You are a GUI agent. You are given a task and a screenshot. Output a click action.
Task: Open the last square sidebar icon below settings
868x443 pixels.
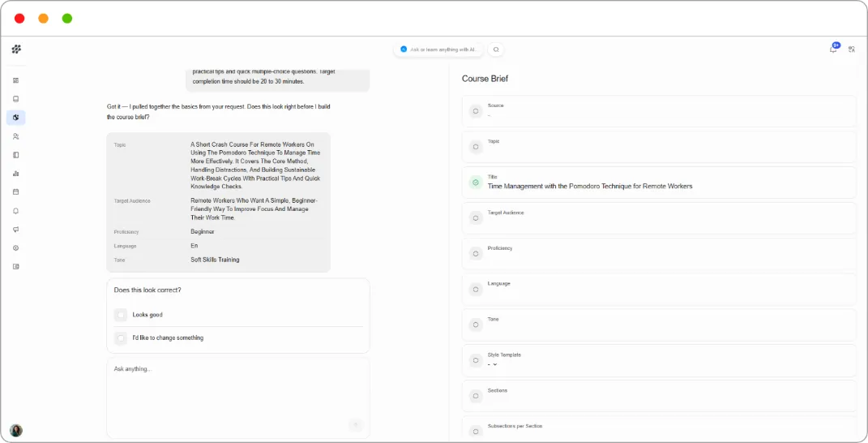(16, 267)
